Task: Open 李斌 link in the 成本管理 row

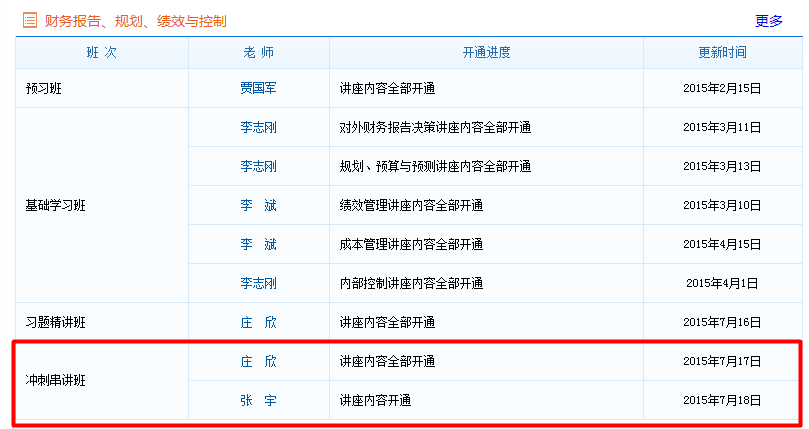Action: (258, 244)
